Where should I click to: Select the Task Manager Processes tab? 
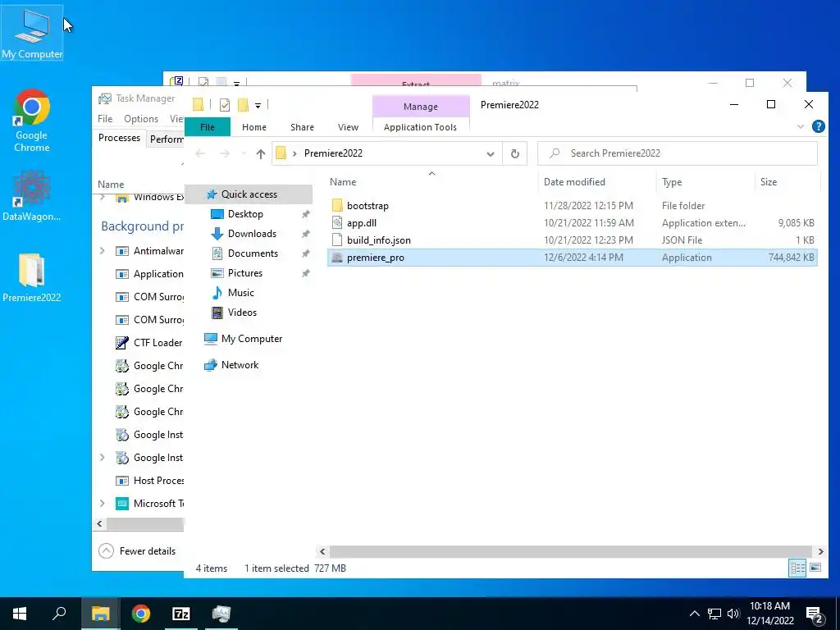pyautogui.click(x=119, y=138)
